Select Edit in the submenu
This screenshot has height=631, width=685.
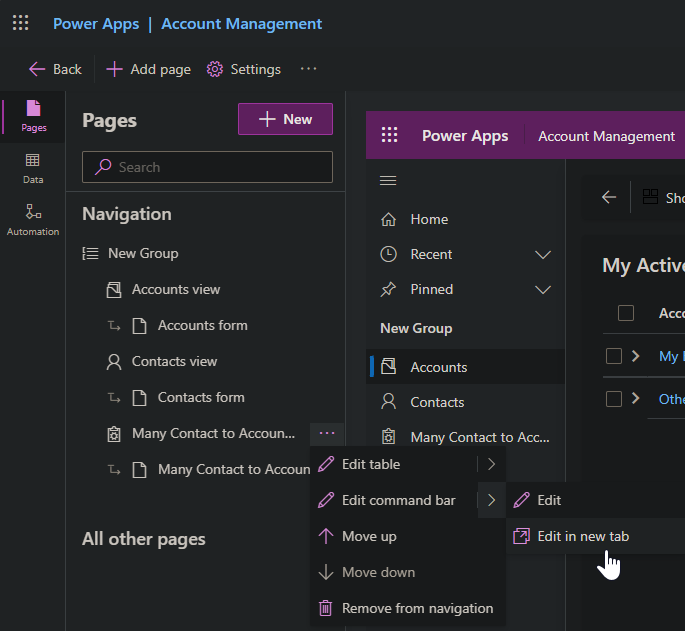coord(595,500)
